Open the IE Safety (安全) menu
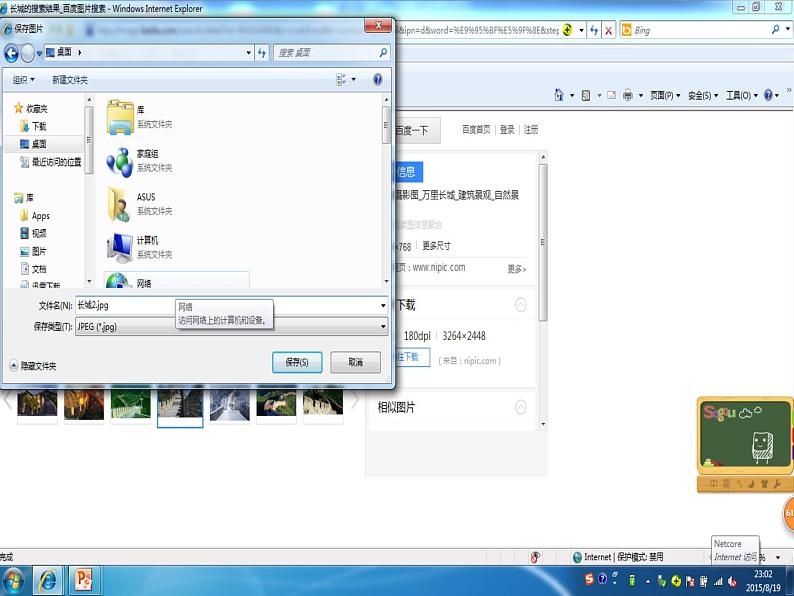Image resolution: width=794 pixels, height=596 pixels. coord(703,95)
